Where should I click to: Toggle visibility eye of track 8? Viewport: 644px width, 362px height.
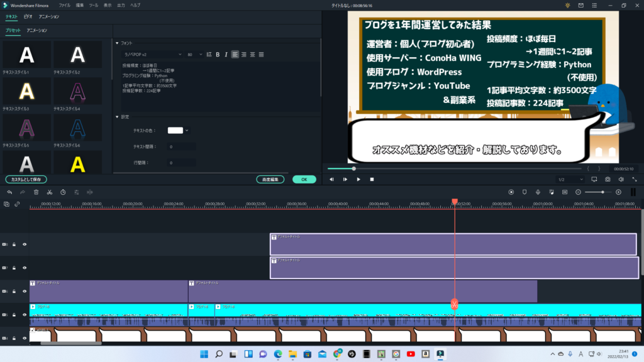coord(25,244)
